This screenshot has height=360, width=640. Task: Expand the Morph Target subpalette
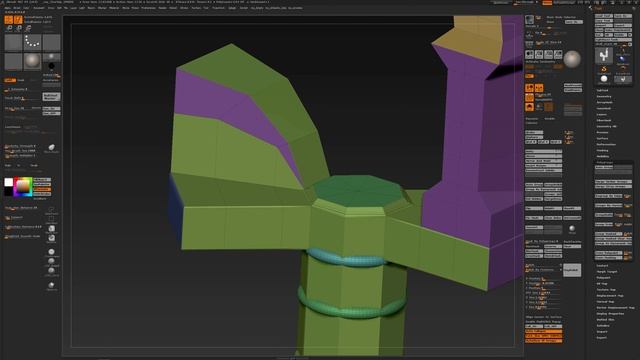tap(607, 272)
